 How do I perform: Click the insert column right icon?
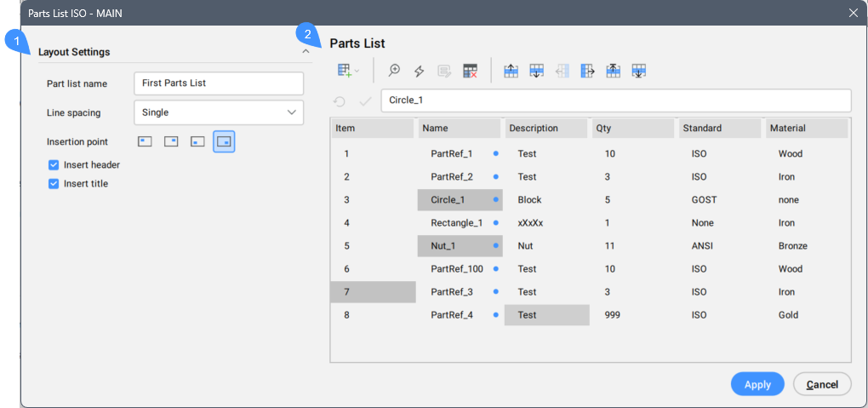click(587, 72)
